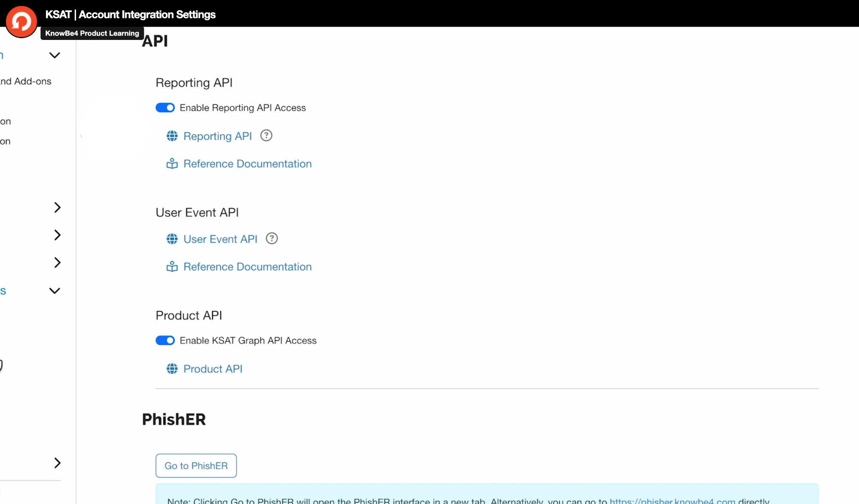The height and width of the screenshot is (504, 859).
Task: Click the book icon for Reporting Reference Documentation
Action: (172, 164)
